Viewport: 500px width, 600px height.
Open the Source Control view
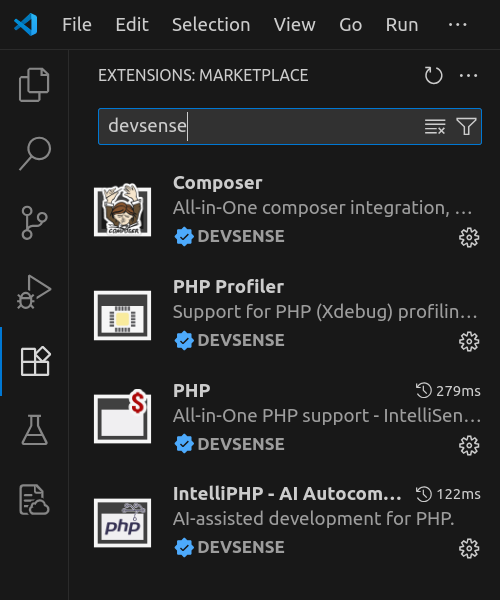click(34, 223)
